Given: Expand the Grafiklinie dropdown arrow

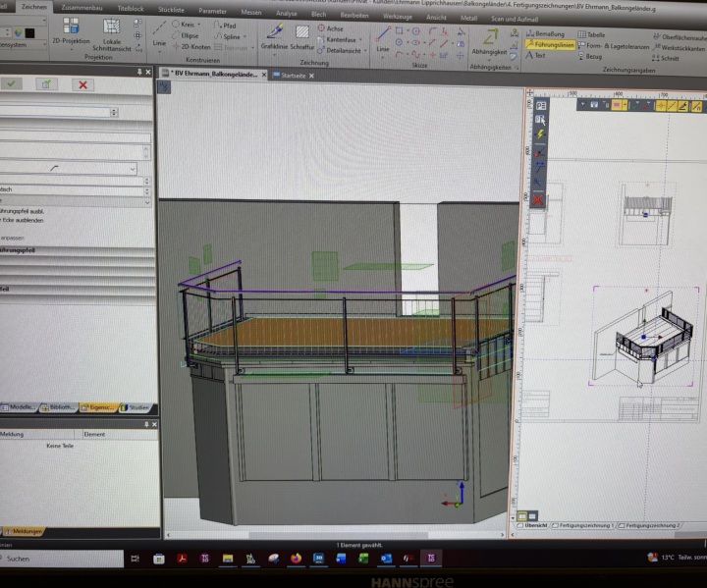Looking at the screenshot, I should tap(274, 55).
